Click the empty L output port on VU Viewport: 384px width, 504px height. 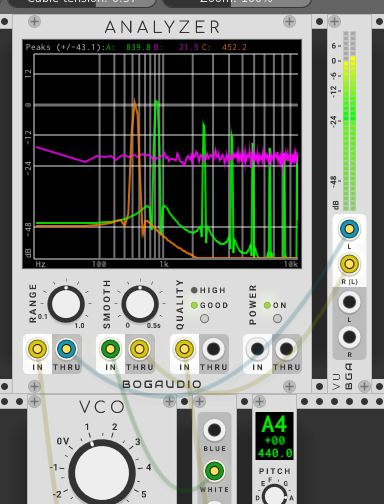pos(349,302)
